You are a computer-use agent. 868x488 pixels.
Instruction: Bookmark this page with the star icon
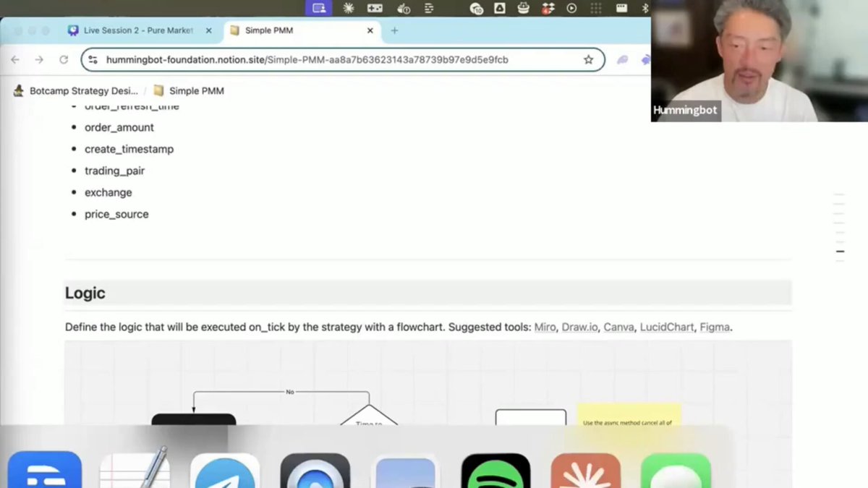click(x=589, y=60)
